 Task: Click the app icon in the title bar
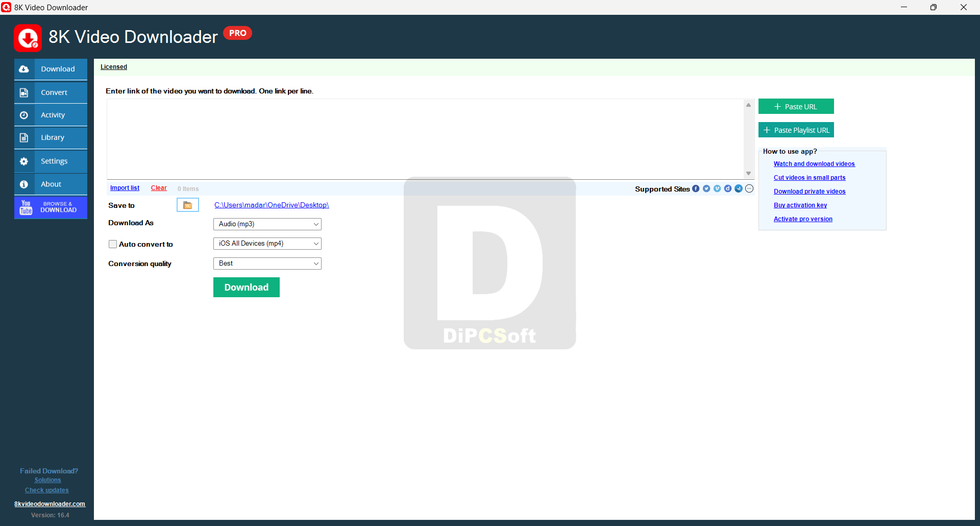(x=6, y=7)
